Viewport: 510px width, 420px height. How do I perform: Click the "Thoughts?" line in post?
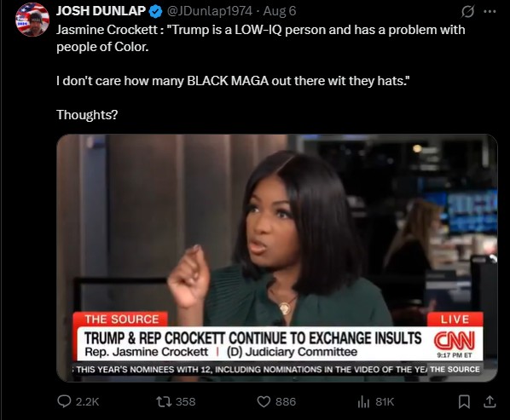tap(87, 115)
